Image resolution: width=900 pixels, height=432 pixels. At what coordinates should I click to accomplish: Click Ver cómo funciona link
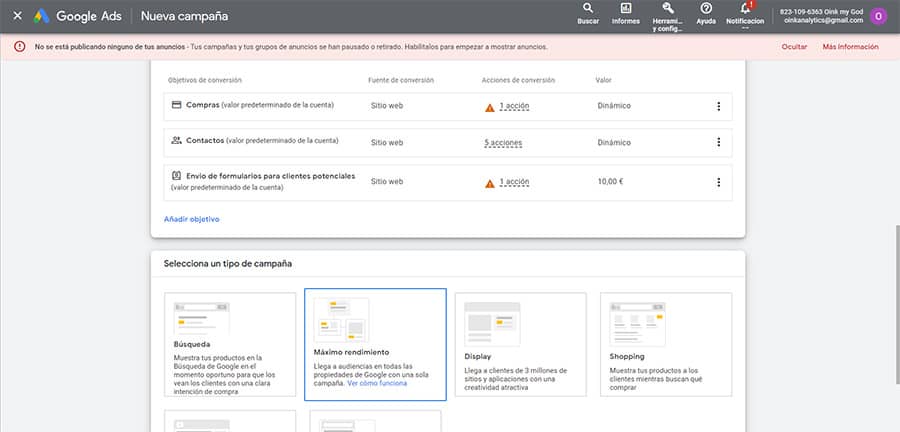(377, 383)
